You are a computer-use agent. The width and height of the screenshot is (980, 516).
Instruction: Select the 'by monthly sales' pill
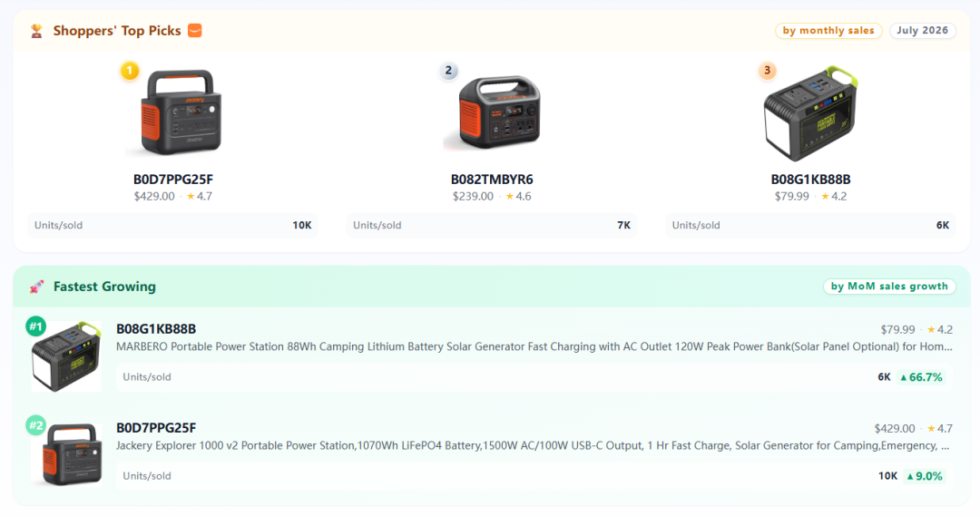[828, 31]
